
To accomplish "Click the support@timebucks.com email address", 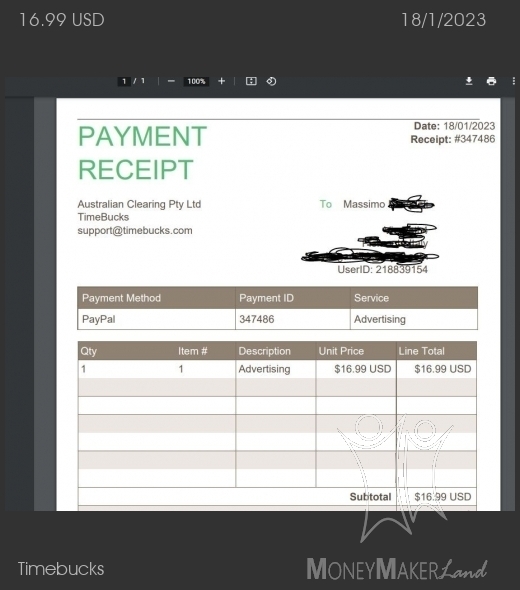I will 135,230.
